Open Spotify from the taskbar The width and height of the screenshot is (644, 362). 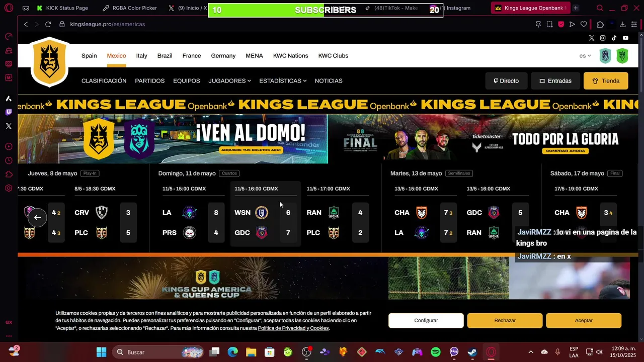(436, 352)
